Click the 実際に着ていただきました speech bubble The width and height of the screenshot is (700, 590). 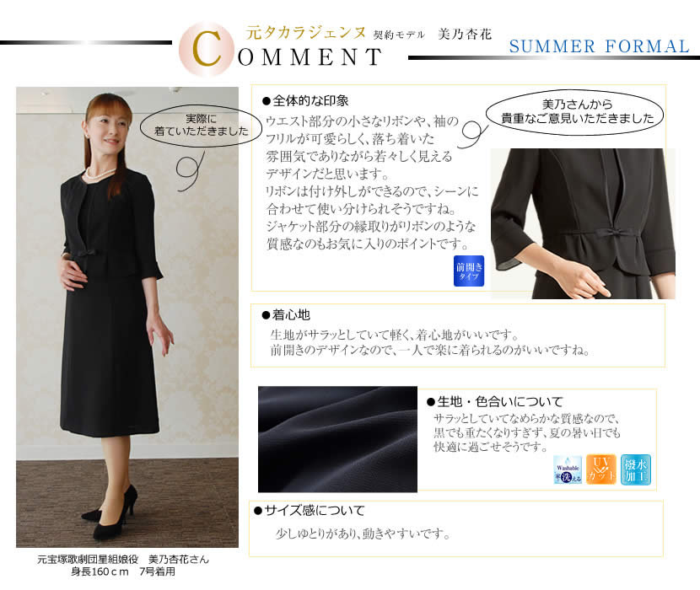(x=201, y=126)
